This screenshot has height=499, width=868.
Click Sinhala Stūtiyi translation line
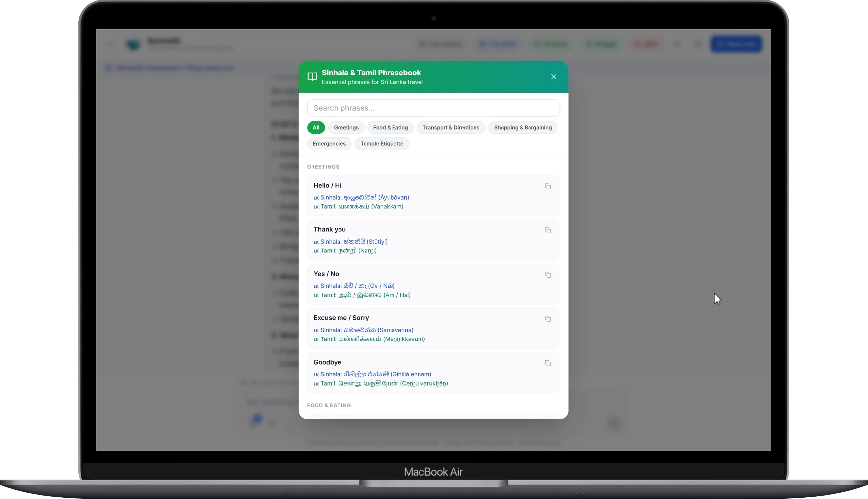[x=350, y=242]
